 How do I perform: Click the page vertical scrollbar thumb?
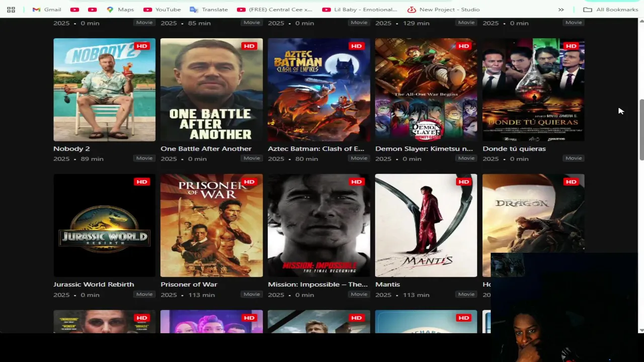pyautogui.click(x=641, y=130)
